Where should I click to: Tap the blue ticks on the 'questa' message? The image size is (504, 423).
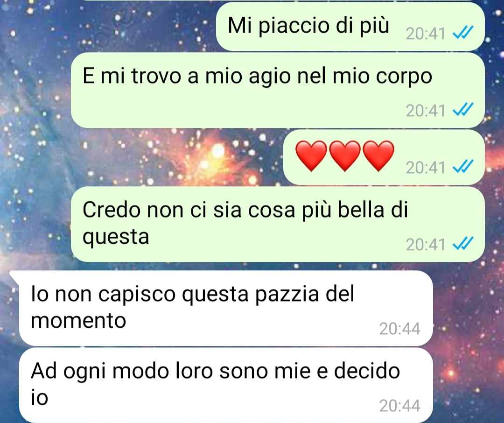click(463, 244)
